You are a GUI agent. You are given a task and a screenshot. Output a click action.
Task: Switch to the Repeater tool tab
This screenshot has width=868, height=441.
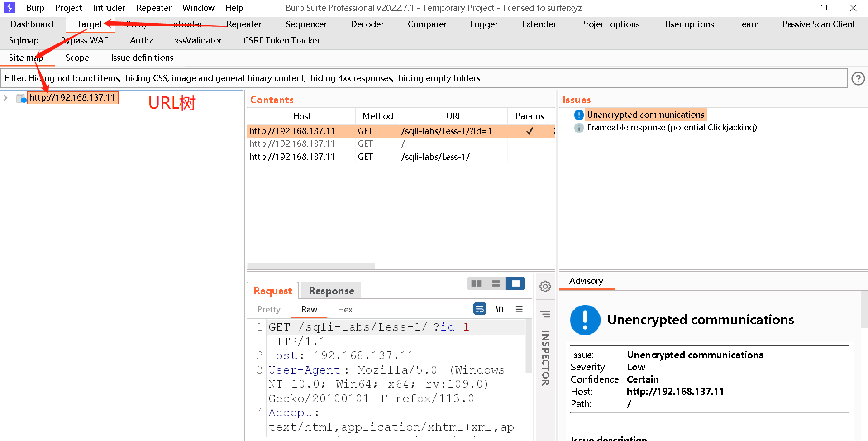click(x=244, y=24)
